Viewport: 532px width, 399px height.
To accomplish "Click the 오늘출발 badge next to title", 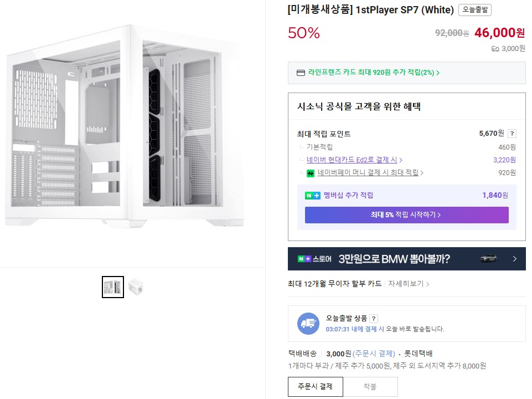I will tap(475, 10).
